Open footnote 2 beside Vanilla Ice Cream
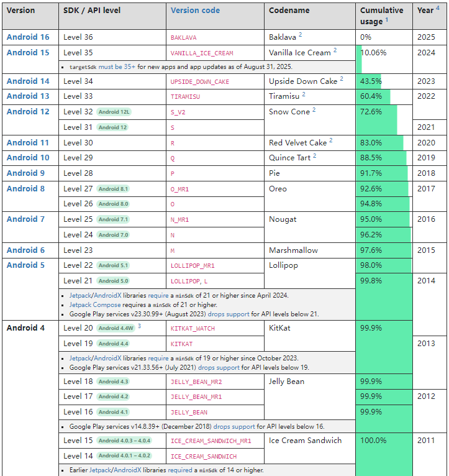Viewport: 449px width, 476px height. (335, 50)
